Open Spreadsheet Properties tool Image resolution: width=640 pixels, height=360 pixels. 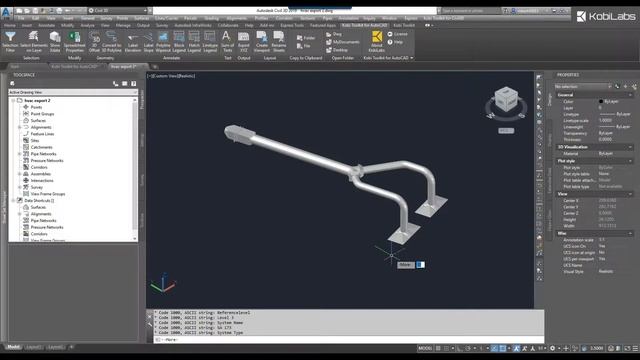pos(75,42)
